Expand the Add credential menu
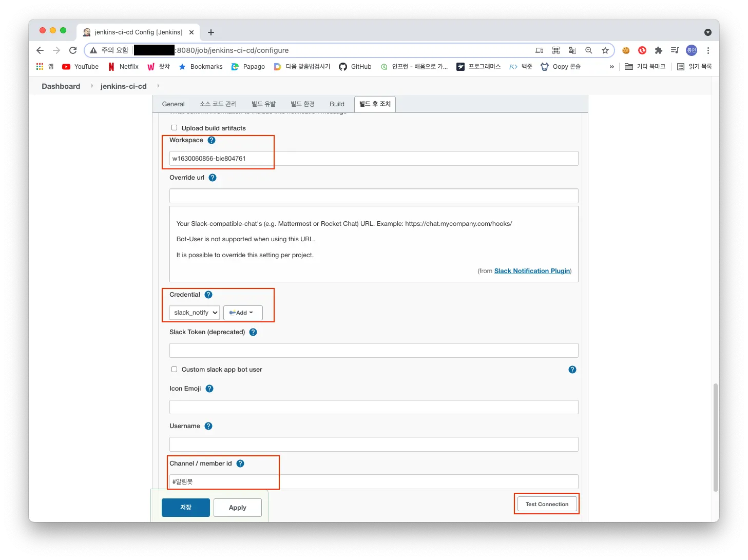Screen dimensions: 748x560 [x=243, y=313]
